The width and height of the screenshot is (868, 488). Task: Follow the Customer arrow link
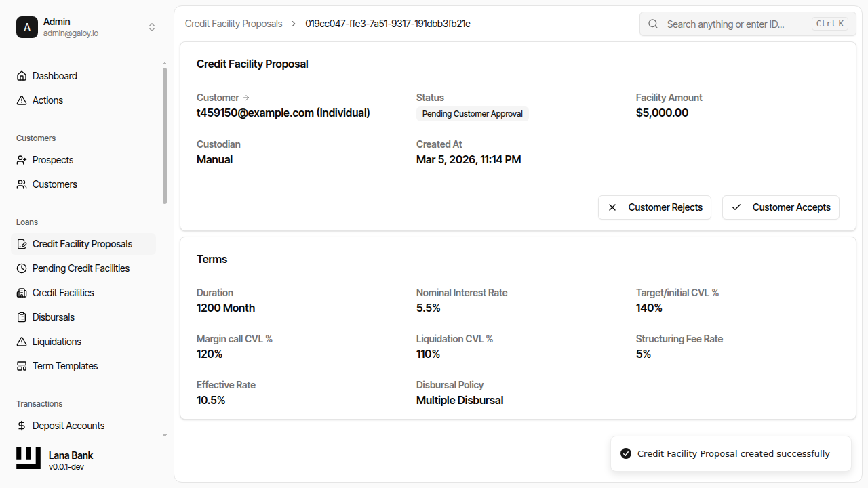[x=246, y=98]
